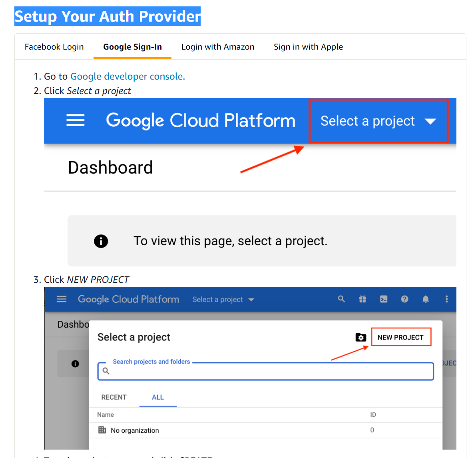The width and height of the screenshot is (476, 458).
Task: Switch to Login with Amazon tab
Action: click(x=218, y=47)
